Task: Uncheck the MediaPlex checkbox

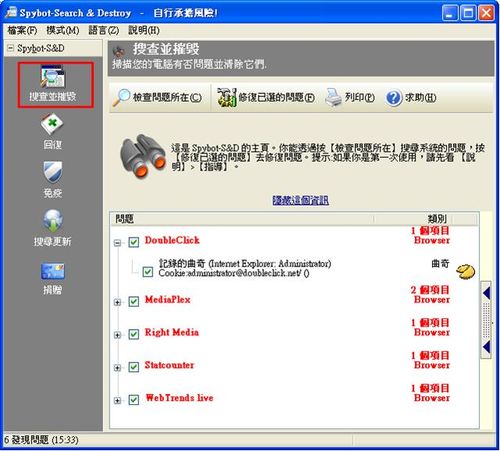Action: point(134,302)
